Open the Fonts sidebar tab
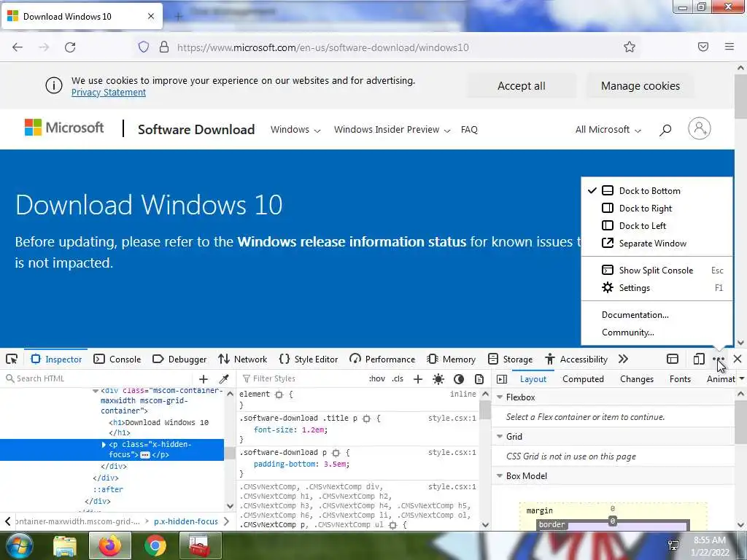The height and width of the screenshot is (560, 747). click(x=680, y=379)
